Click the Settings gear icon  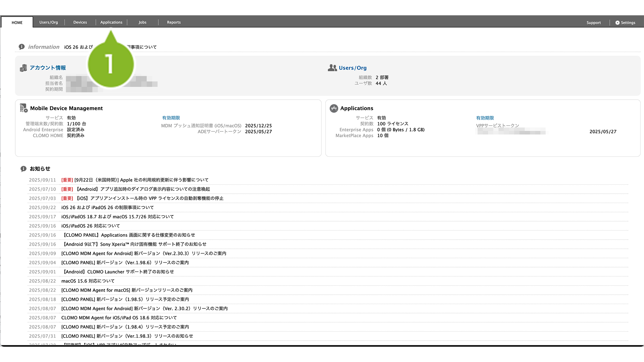[617, 22]
